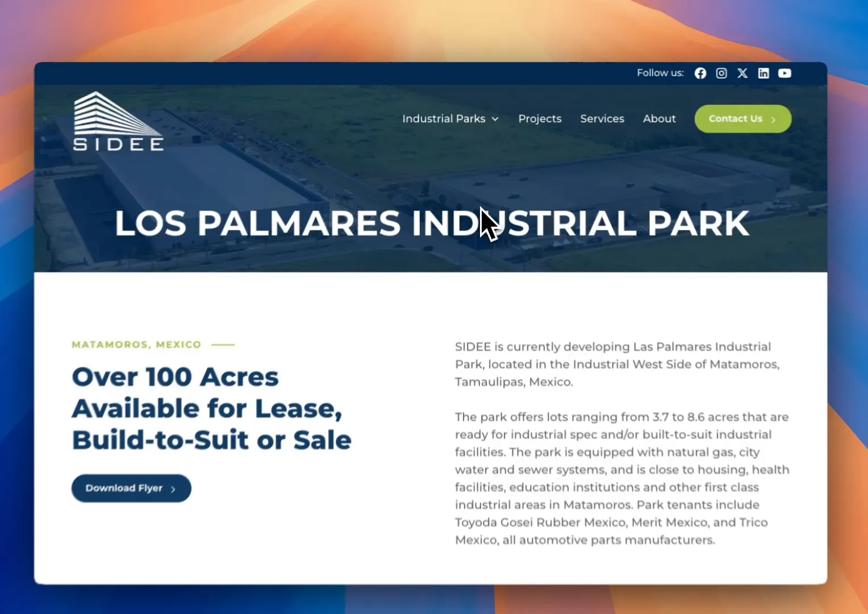This screenshot has height=614, width=868.
Task: Open SIDEE's Facebook page icon
Action: tap(700, 73)
